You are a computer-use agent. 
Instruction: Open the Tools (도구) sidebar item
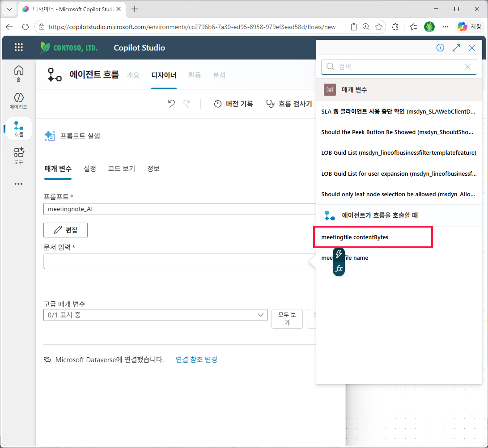click(19, 156)
